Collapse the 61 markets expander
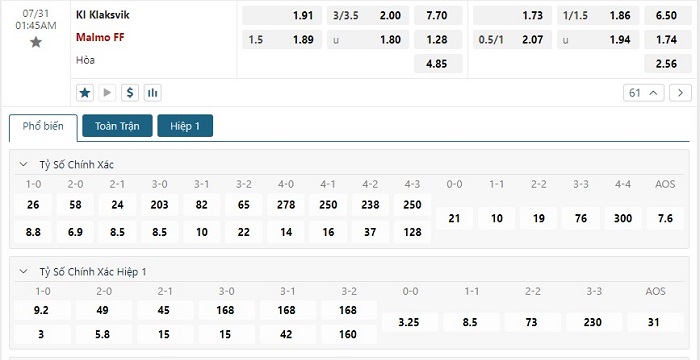The image size is (700, 360). (x=644, y=93)
